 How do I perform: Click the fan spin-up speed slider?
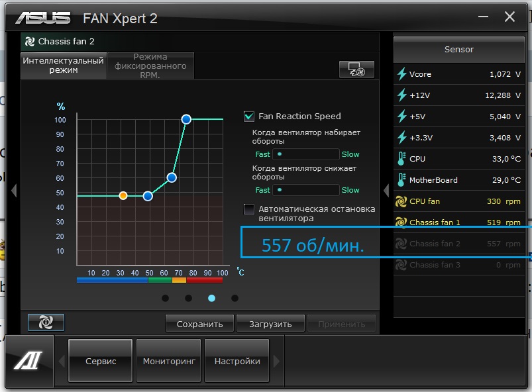point(306,154)
